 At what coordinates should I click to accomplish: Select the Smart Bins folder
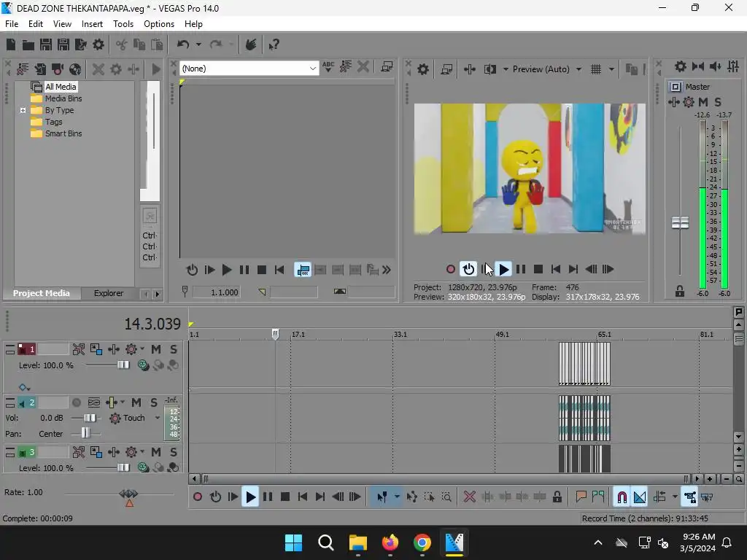[x=63, y=134]
